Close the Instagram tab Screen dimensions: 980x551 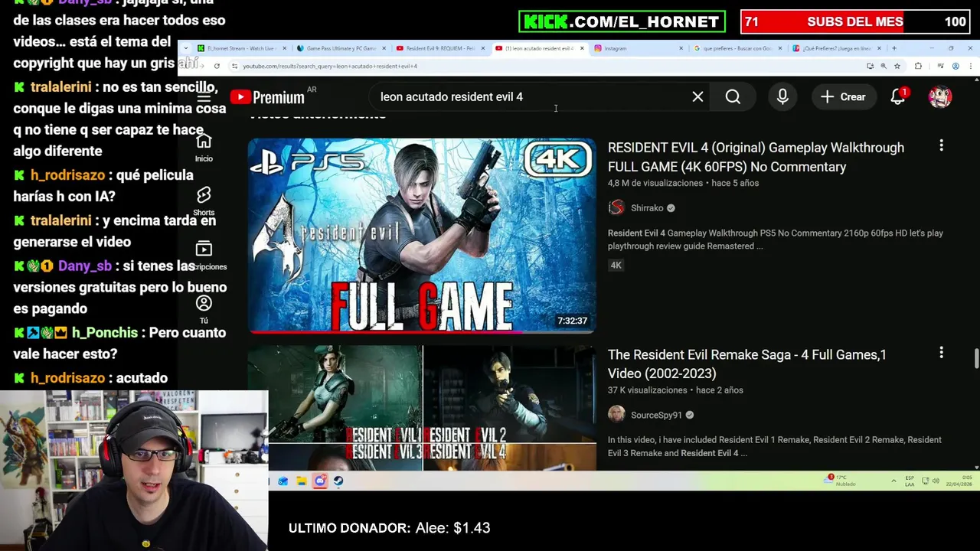coord(681,48)
